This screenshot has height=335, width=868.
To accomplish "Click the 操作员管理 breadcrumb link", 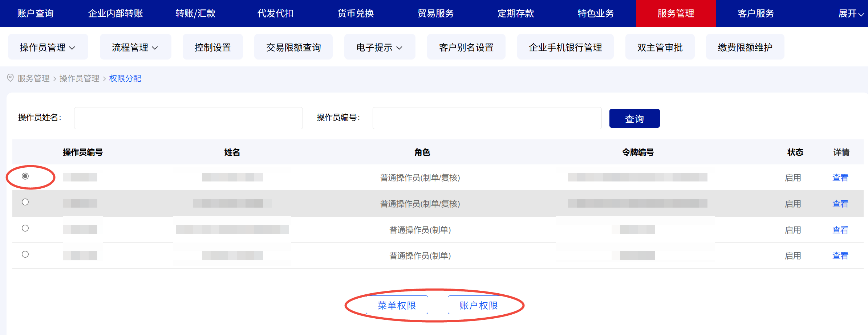I will (x=79, y=78).
